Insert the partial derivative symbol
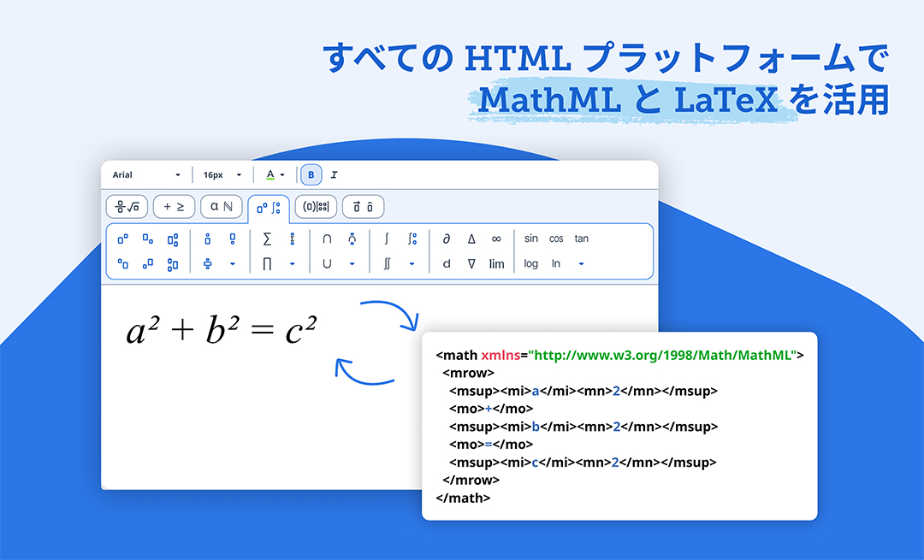Screen dimensions: 924x560 [447, 239]
